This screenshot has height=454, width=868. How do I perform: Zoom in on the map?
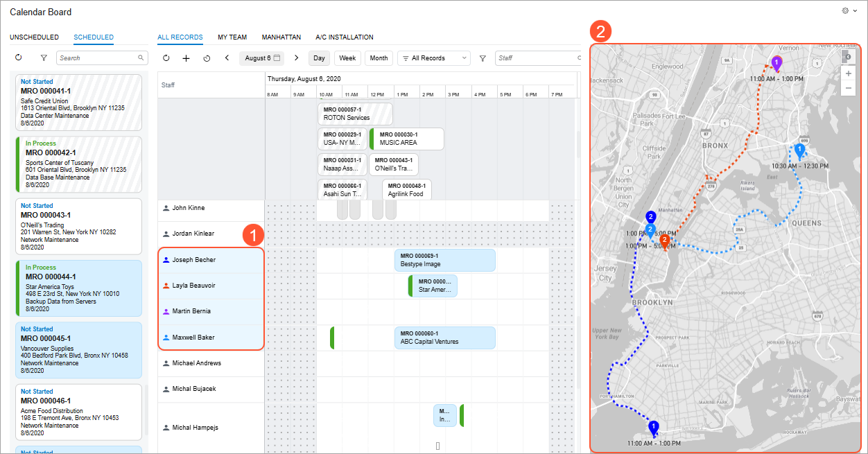[849, 73]
